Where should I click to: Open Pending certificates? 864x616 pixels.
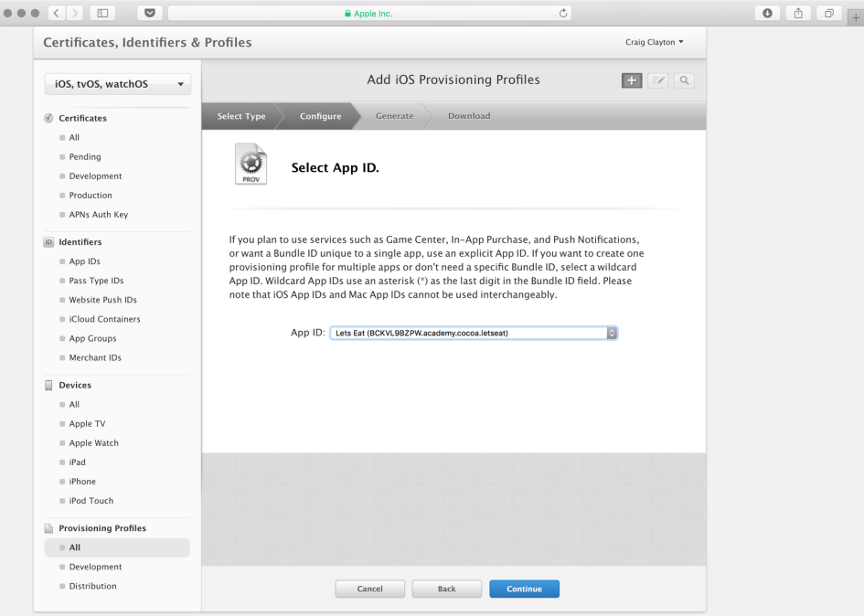85,157
